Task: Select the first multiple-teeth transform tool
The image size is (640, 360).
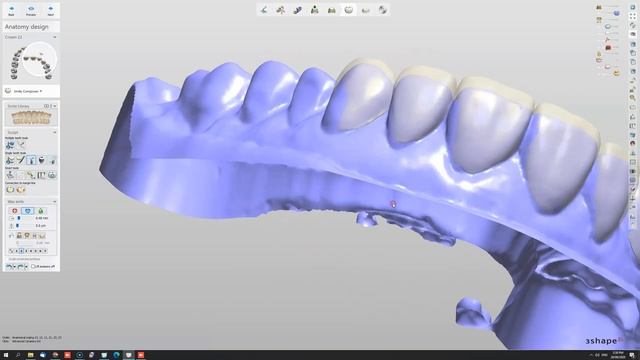Action: pyautogui.click(x=10, y=145)
